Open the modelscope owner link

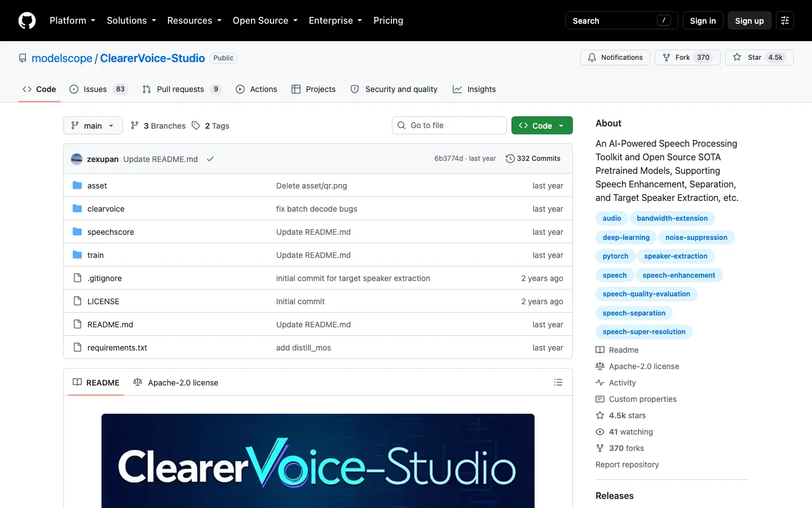62,58
